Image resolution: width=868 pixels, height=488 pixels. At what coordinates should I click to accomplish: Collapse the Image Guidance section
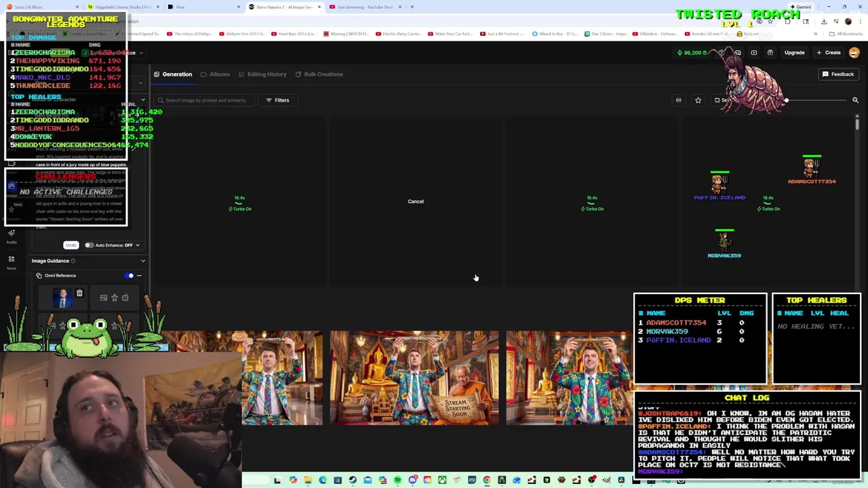[142, 261]
